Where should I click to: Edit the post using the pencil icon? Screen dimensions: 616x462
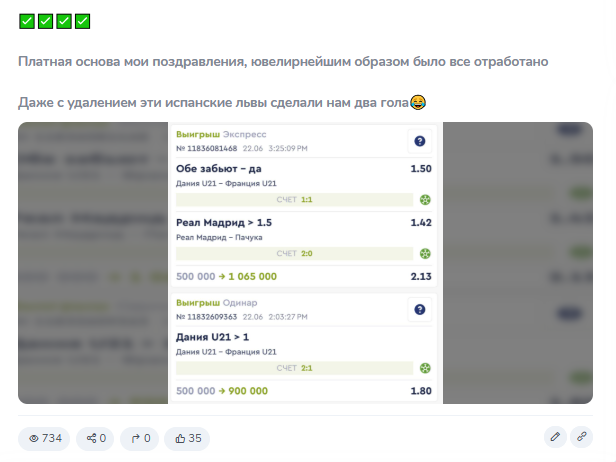click(555, 437)
